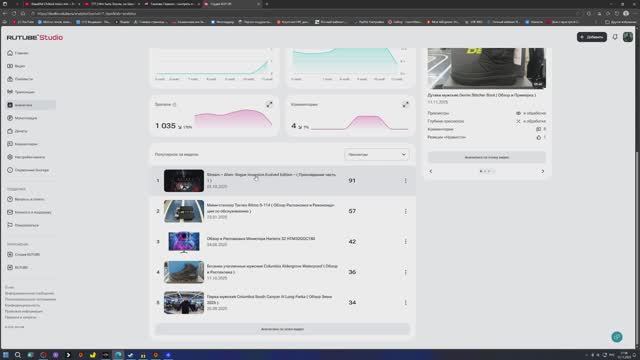
Task: Click thumbnail of the Stream Alien video
Action: 184,181
